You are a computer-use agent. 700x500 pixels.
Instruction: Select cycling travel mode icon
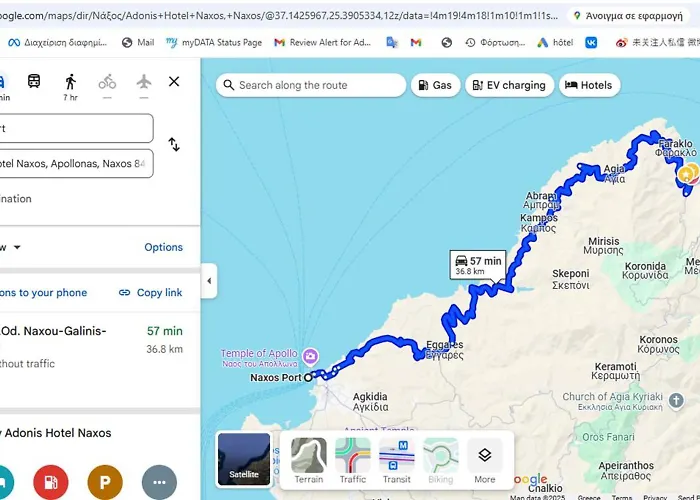[x=107, y=82]
